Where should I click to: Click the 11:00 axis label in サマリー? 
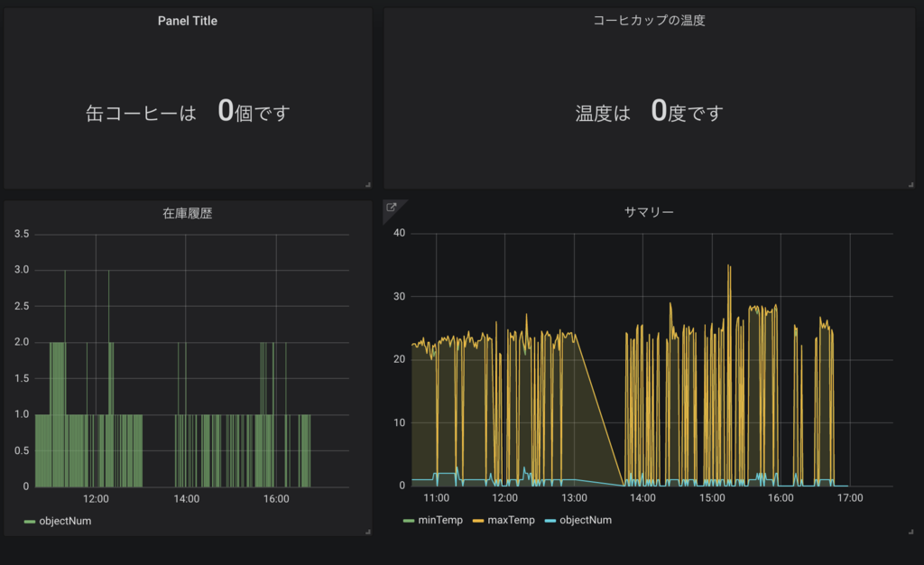pos(436,498)
